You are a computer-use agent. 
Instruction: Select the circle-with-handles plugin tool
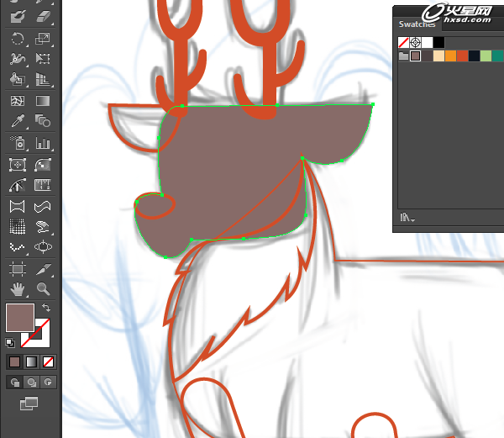click(x=43, y=247)
